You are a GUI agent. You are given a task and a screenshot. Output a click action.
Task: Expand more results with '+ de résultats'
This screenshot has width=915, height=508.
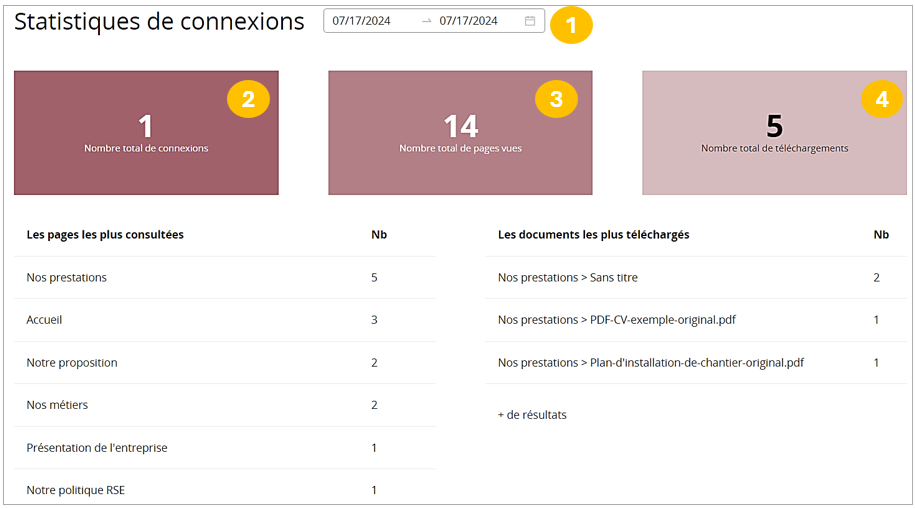coord(532,414)
